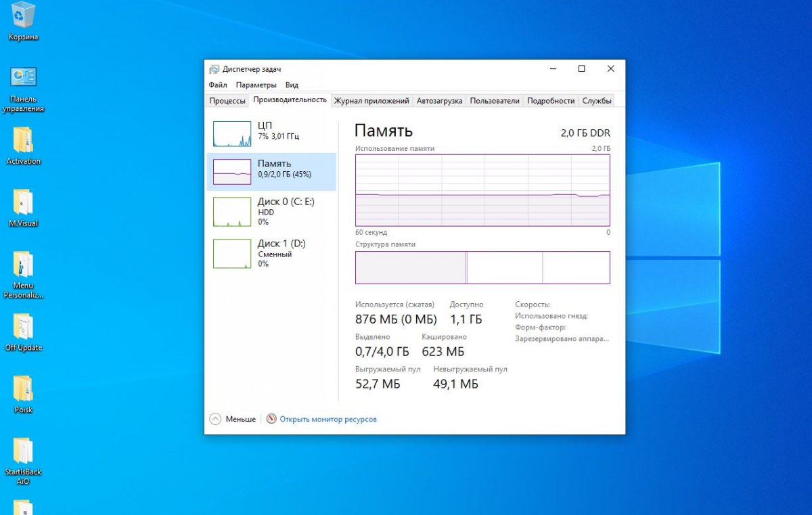Viewport: 812px width, 515px height.
Task: Click the Форм-фактор: label
Action: point(540,328)
